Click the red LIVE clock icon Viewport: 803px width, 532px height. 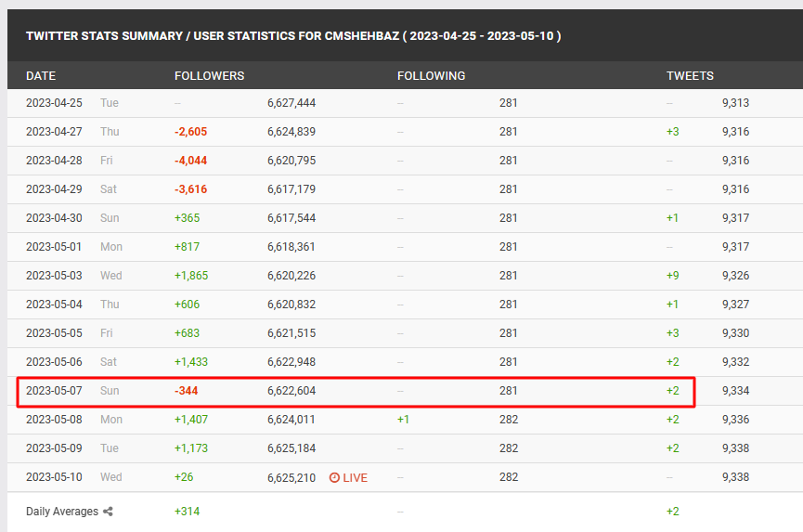coord(334,477)
